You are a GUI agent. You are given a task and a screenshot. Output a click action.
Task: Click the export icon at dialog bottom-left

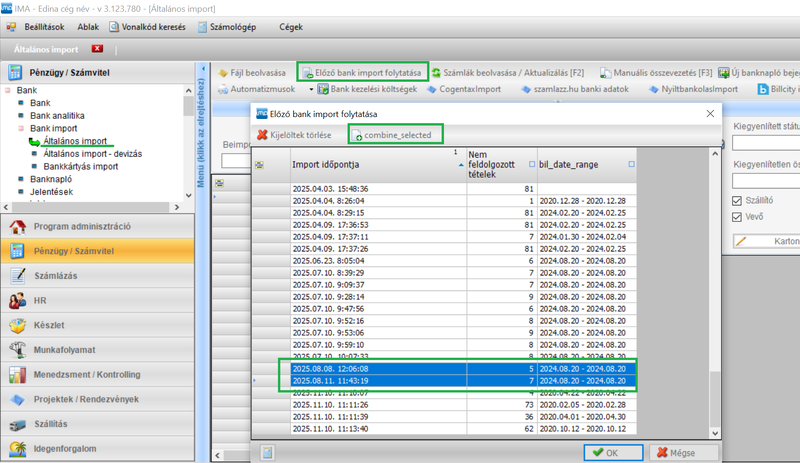(269, 452)
